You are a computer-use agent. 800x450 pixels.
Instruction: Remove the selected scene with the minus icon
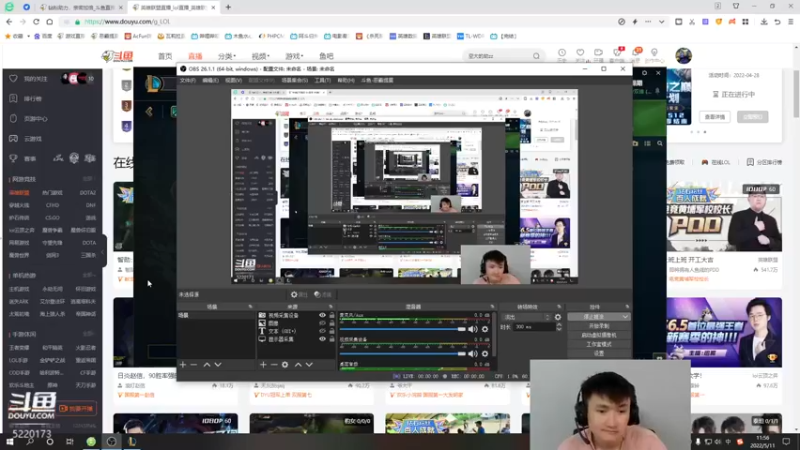194,365
